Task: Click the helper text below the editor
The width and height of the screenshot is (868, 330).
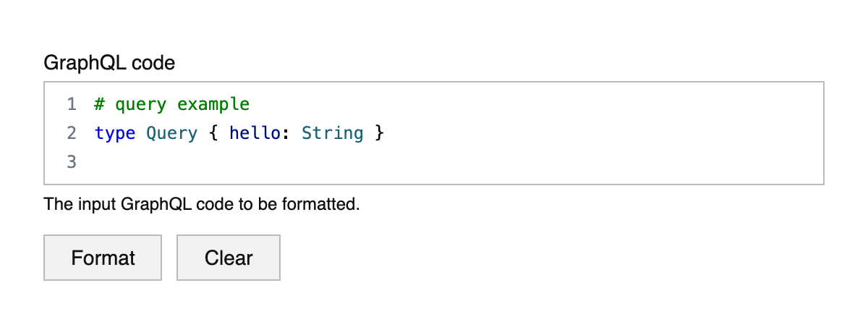Action: [202, 204]
